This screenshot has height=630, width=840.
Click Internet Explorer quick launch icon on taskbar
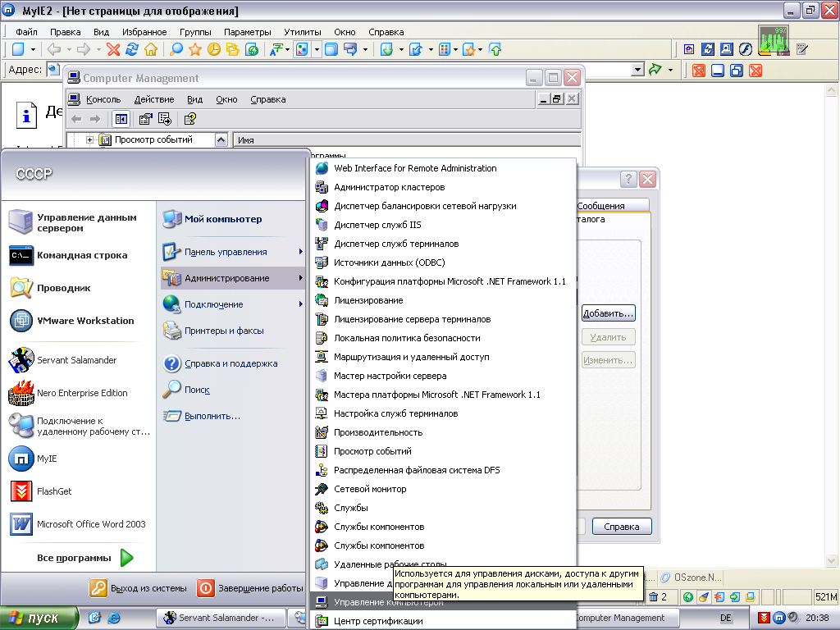(113, 618)
